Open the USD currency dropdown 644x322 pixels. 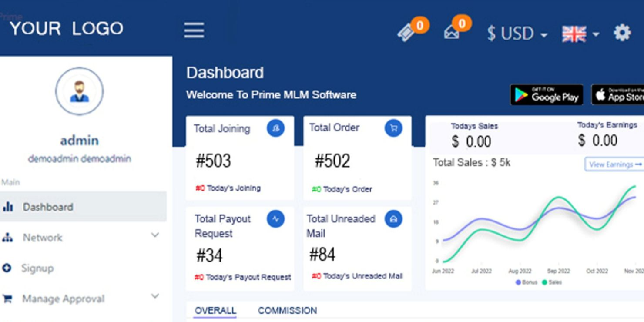tap(516, 33)
